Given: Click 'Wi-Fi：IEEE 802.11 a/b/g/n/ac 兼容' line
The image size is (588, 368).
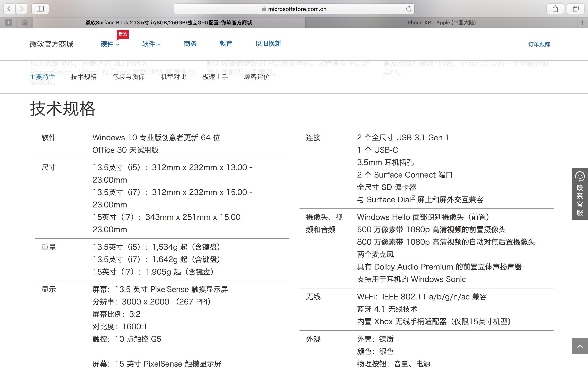Looking at the screenshot, I should click(422, 297).
